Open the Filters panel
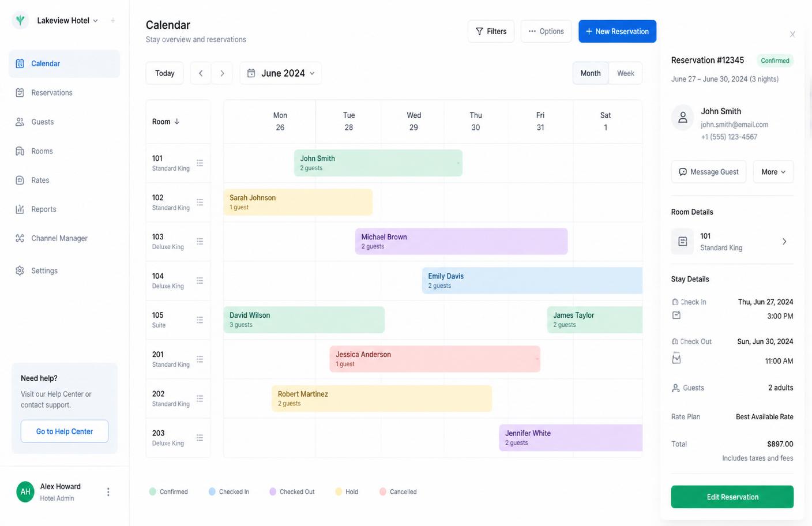812x526 pixels. [491, 31]
